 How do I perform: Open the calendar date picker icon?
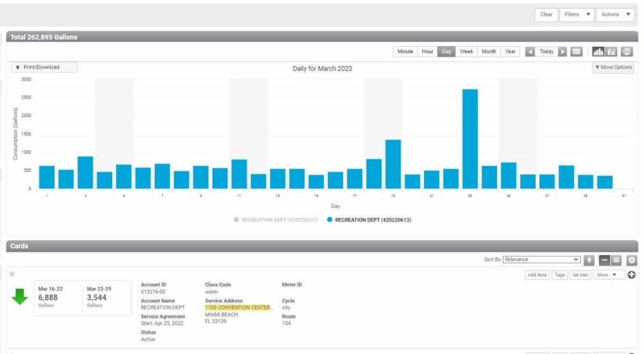[x=576, y=52]
